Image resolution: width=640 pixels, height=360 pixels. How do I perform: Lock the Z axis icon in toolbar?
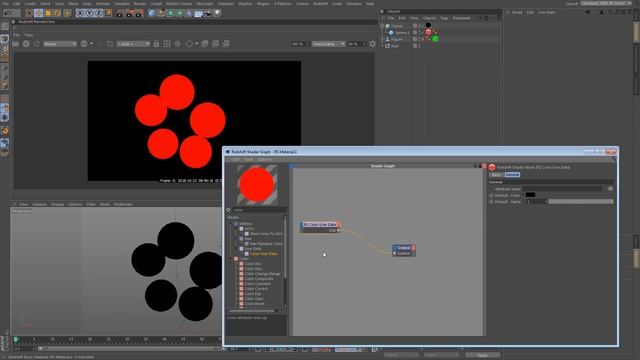pyautogui.click(x=99, y=13)
